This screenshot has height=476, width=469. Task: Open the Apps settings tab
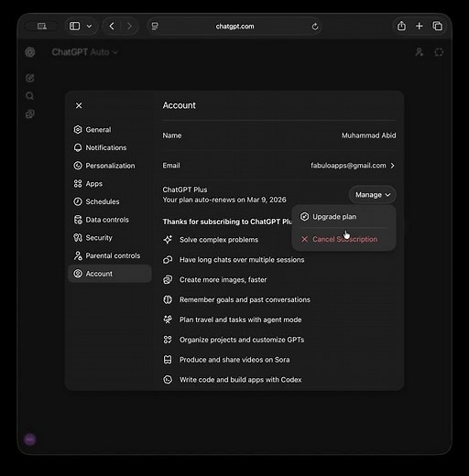point(110,184)
